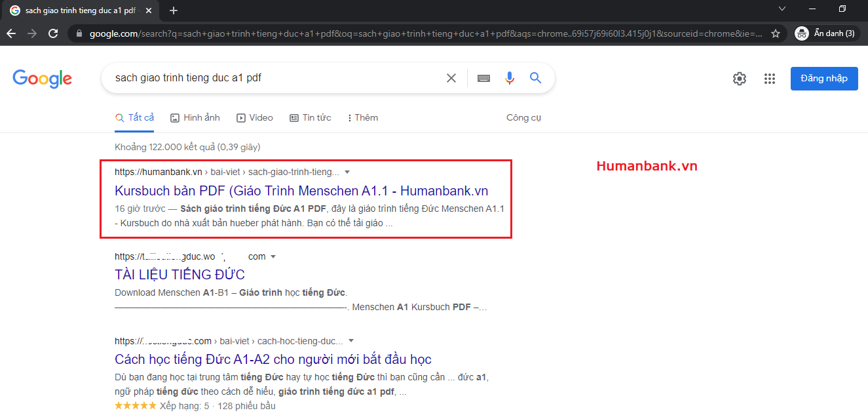Open the TÀI LIỆU TIẾNG ĐỨC link

click(179, 275)
